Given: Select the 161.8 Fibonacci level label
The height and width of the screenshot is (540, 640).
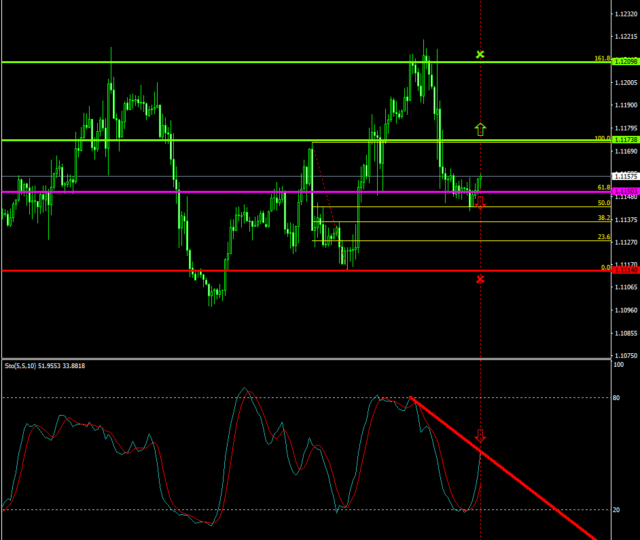Looking at the screenshot, I should 602,58.
